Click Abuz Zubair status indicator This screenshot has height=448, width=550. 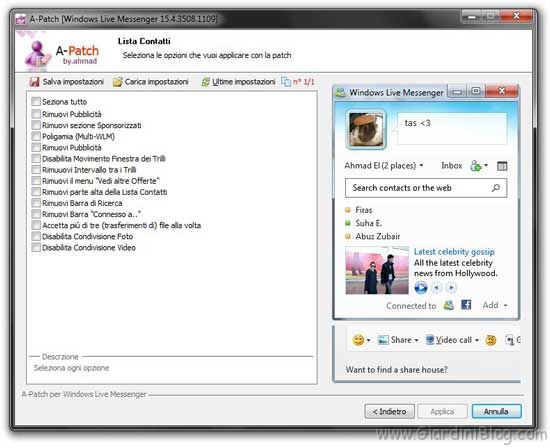coord(348,236)
